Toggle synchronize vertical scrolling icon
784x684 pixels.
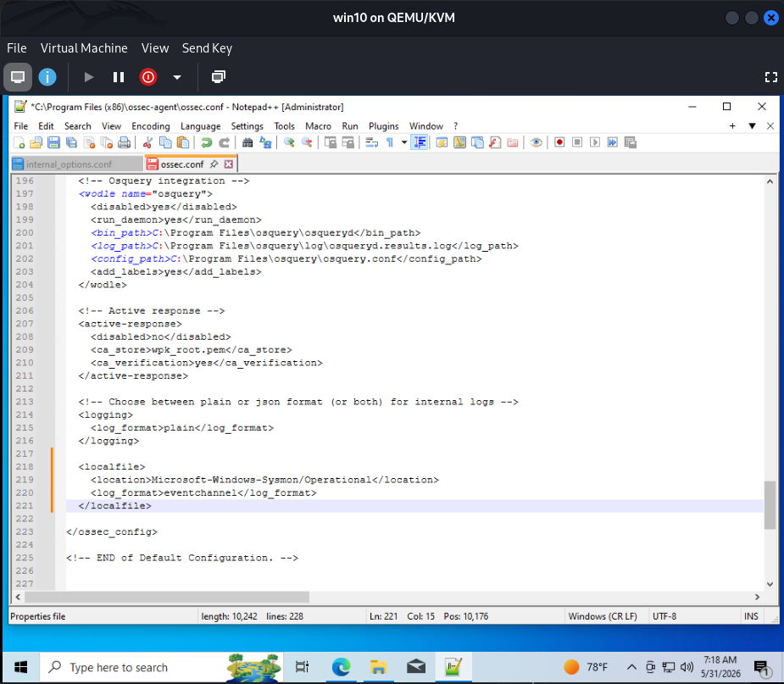click(x=331, y=142)
